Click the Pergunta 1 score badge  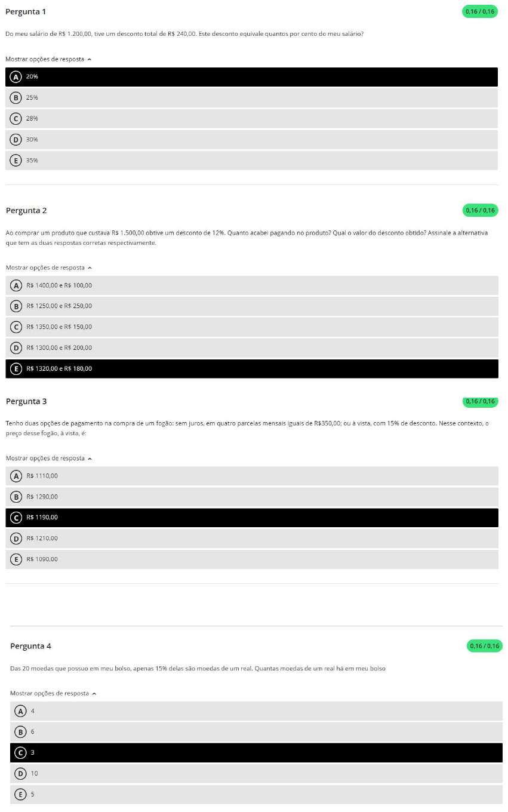click(480, 11)
